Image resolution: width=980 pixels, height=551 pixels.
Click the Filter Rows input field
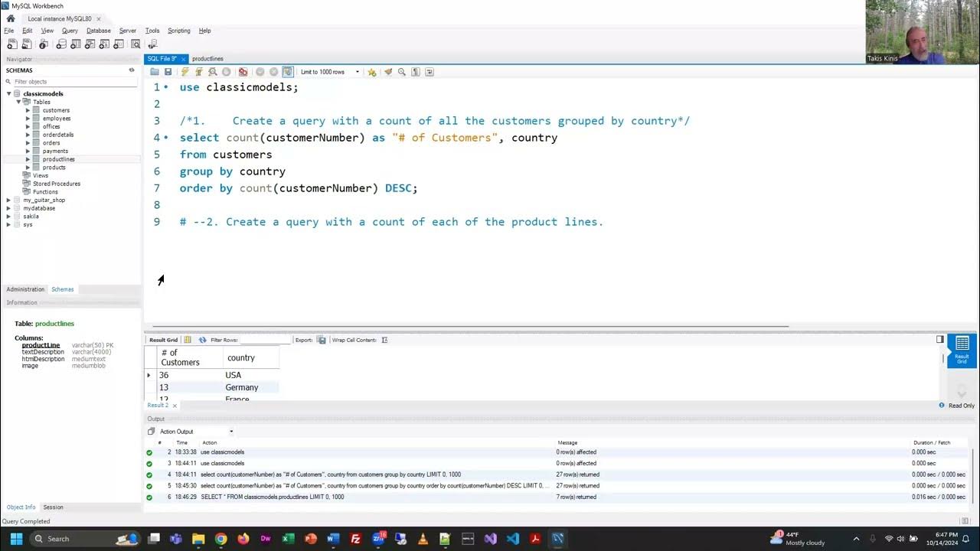265,340
